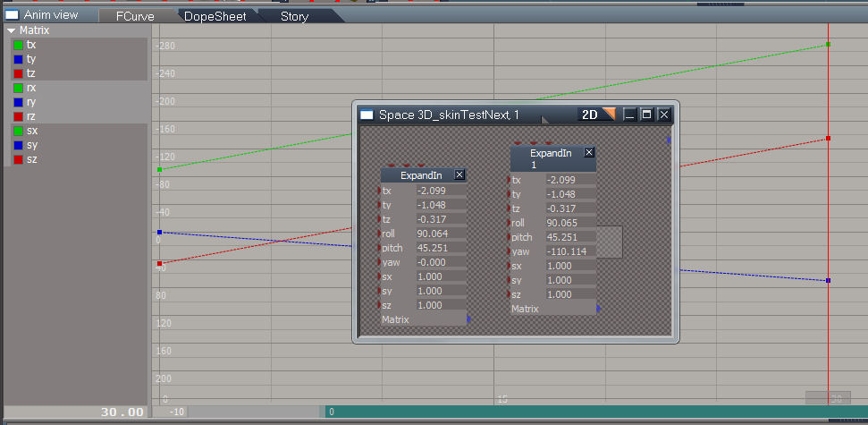Select green curve keyframe at frame 30
Image resolution: width=868 pixels, height=425 pixels.
828,44
